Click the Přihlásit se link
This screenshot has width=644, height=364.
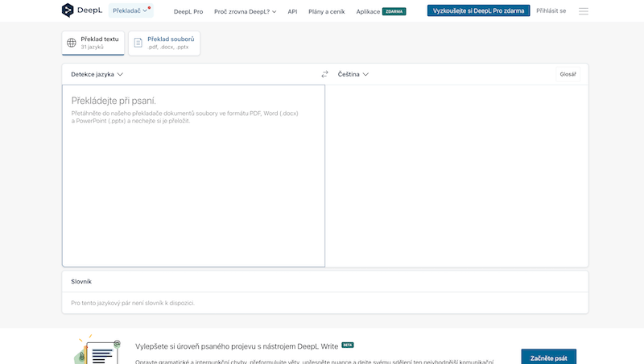[x=552, y=12]
